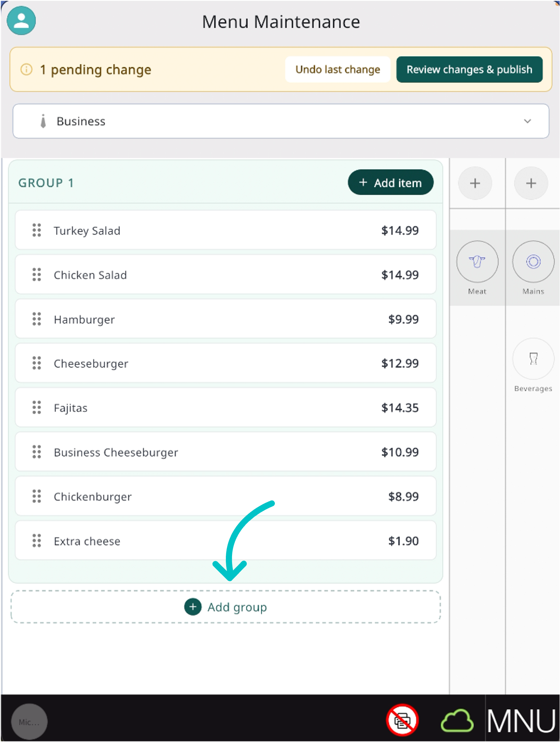Open the Fajitas item
560x742 pixels.
tap(226, 408)
